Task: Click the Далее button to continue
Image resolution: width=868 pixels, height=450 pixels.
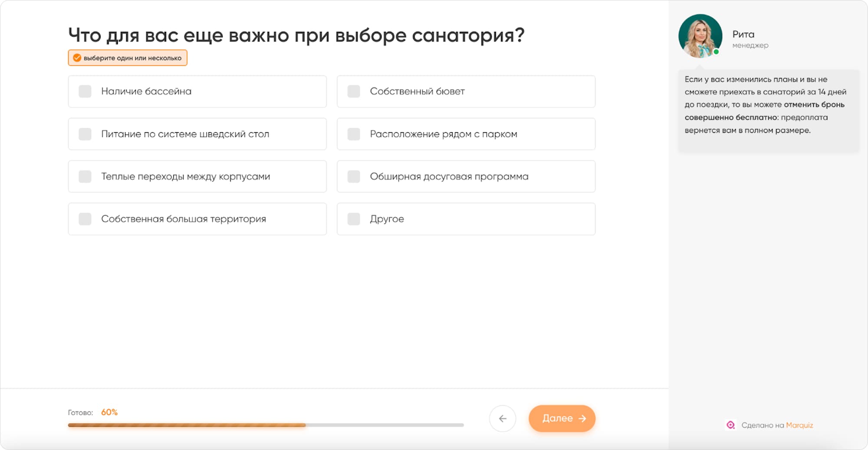Action: [562, 418]
